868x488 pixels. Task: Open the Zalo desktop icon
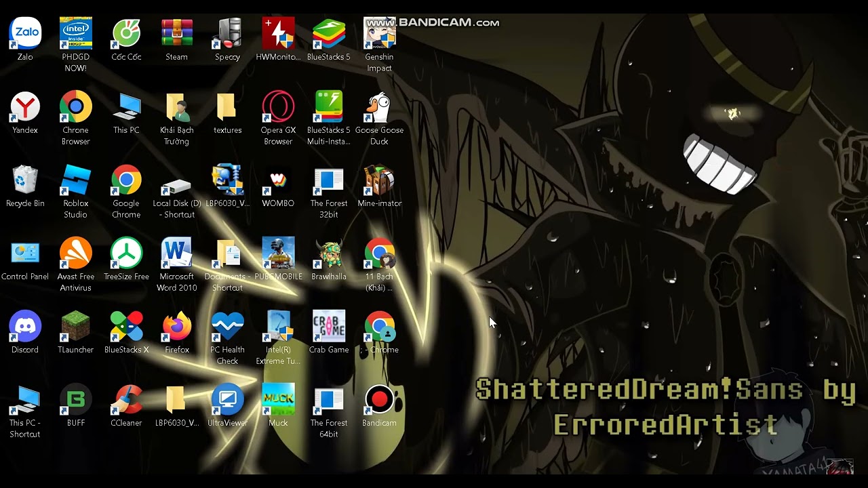click(x=25, y=33)
